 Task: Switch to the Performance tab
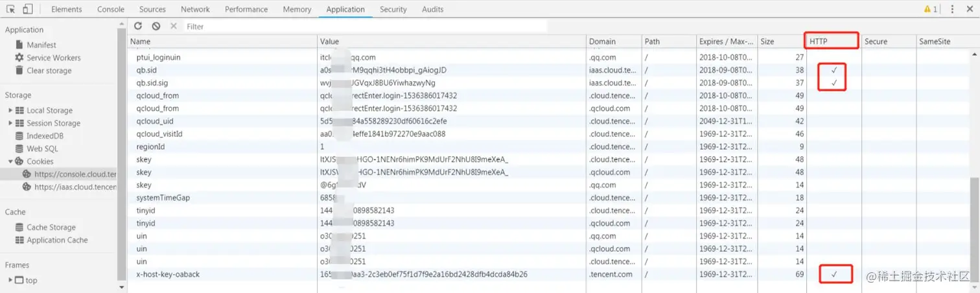point(246,9)
